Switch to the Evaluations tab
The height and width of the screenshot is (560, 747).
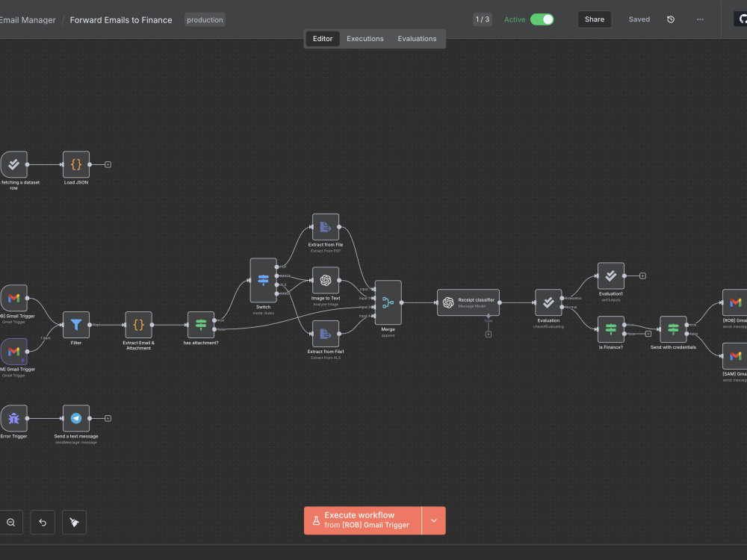click(417, 39)
